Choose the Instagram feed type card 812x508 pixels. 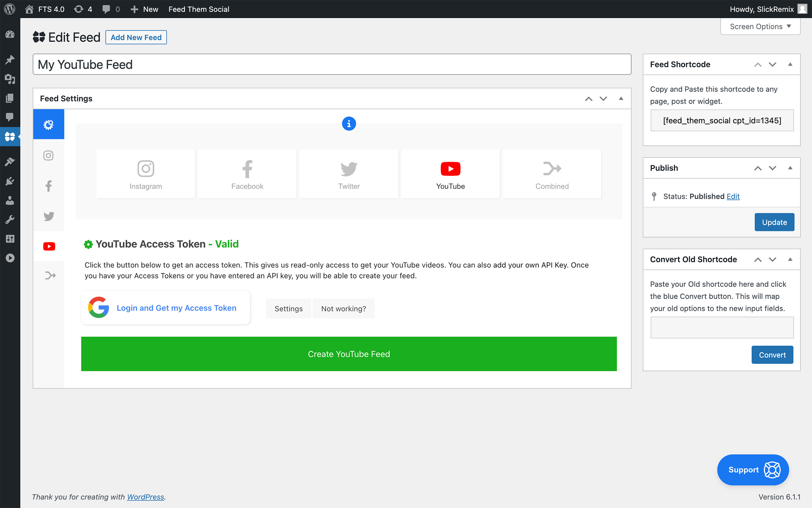pos(146,174)
